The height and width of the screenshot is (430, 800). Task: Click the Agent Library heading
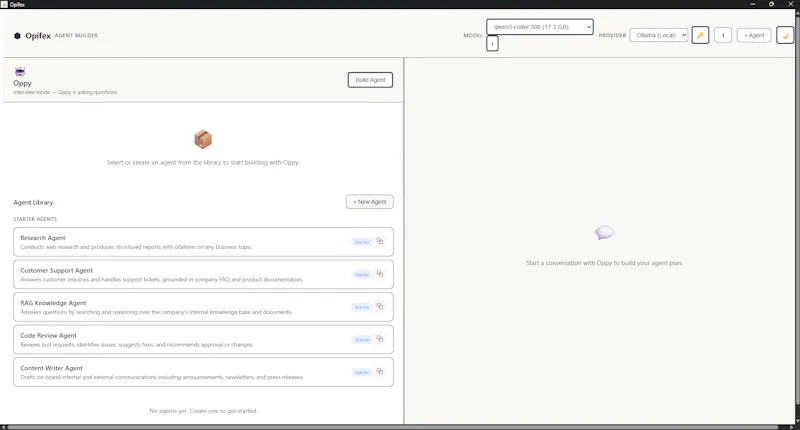tap(33, 203)
